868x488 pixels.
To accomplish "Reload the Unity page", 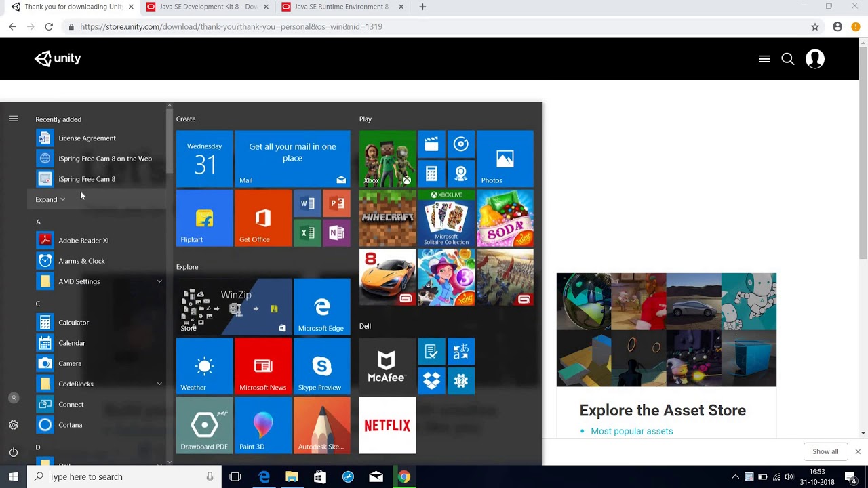I will tap(49, 26).
